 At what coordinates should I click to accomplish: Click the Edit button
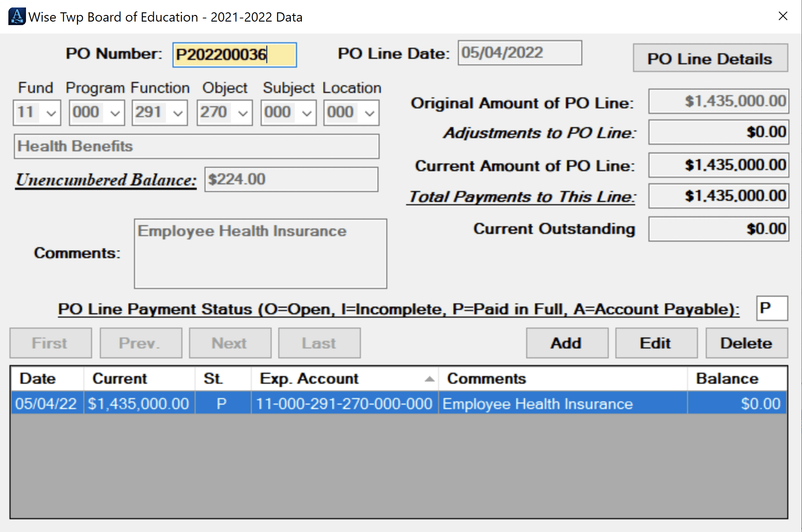pyautogui.click(x=656, y=343)
